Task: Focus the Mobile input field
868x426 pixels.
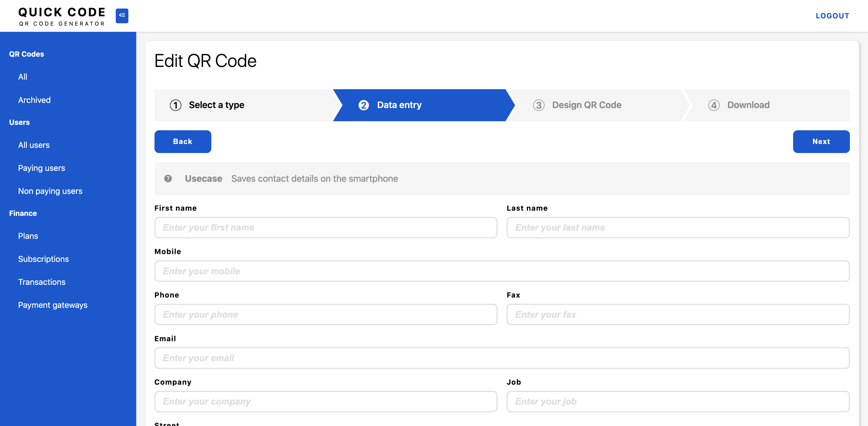Action: (x=502, y=271)
